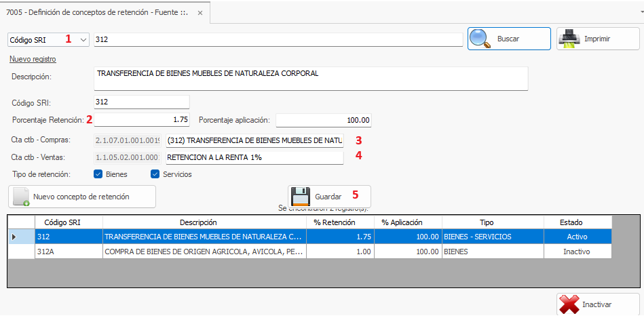This screenshot has height=320, width=644.
Task: Focus the search text box containing 312
Action: 278,40
